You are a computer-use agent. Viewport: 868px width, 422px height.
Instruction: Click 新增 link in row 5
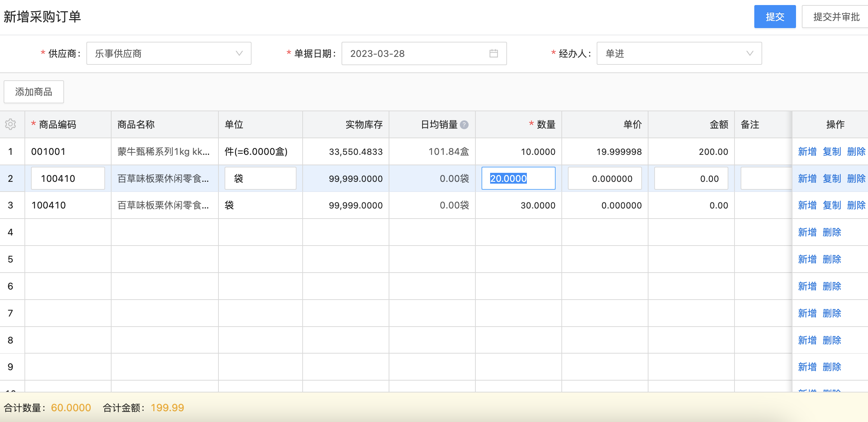[807, 259]
